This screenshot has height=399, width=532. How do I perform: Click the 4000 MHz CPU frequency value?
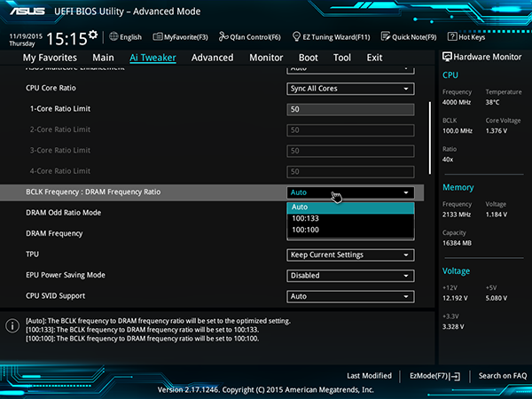pyautogui.click(x=457, y=102)
